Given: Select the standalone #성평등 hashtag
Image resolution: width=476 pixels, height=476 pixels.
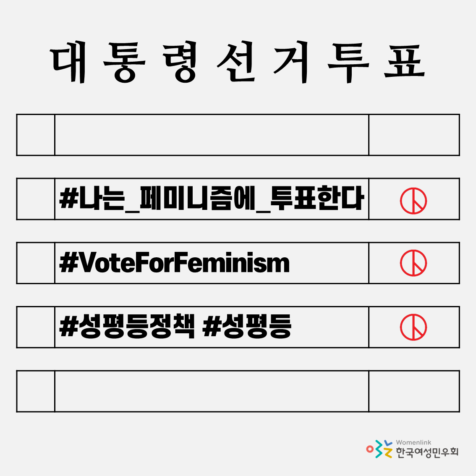Looking at the screenshot, I should pyautogui.click(x=247, y=327).
